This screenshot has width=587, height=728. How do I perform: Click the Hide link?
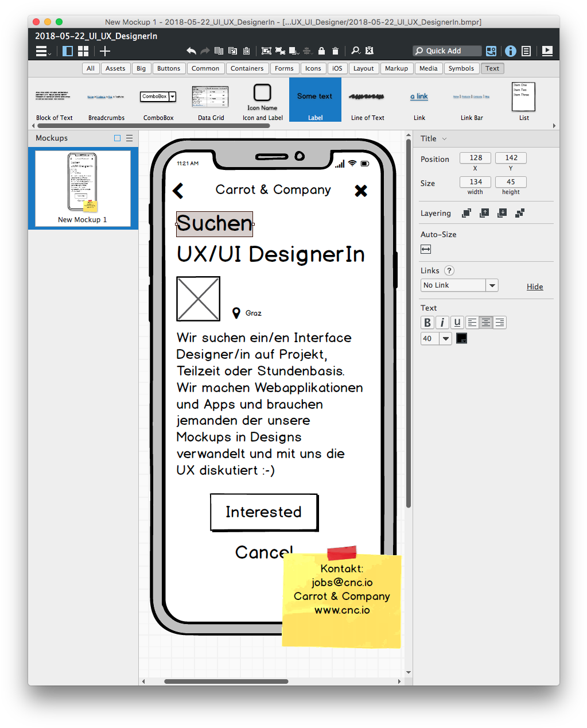click(x=535, y=286)
